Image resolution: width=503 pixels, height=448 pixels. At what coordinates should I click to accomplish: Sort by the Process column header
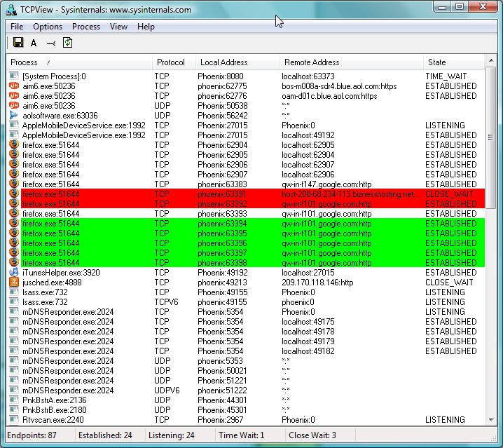tap(79, 62)
